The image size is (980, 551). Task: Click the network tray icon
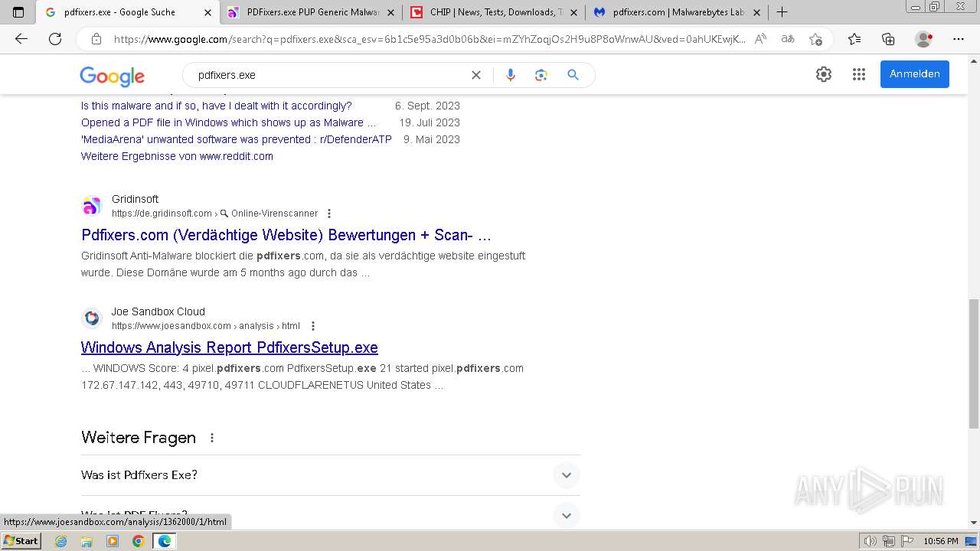[x=889, y=541]
